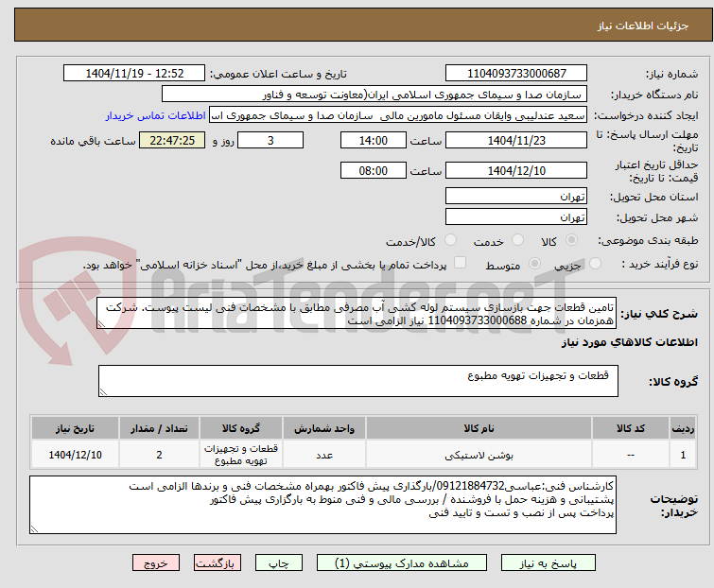Click the تعداد / مقدار column header
Screen dimensions: 714x588
tap(159, 428)
